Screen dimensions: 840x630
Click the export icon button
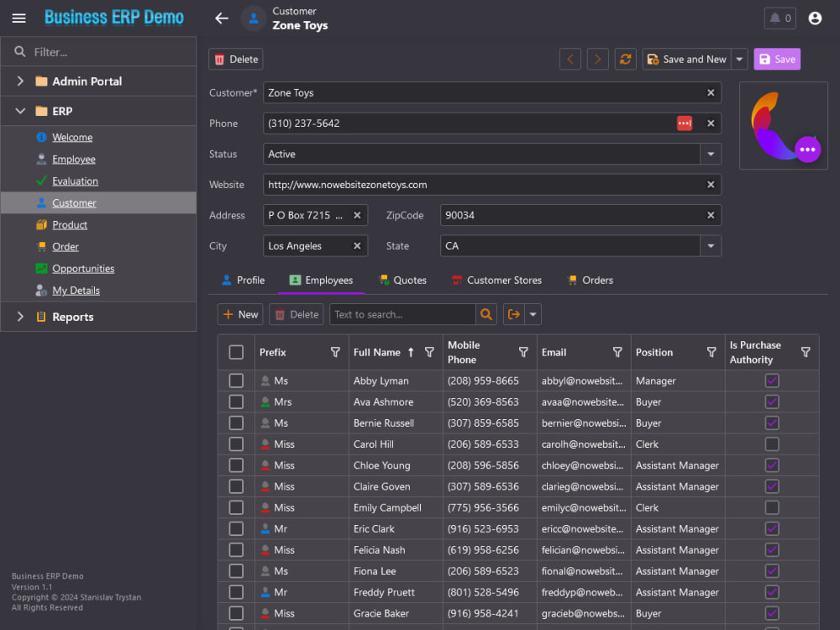pos(514,314)
